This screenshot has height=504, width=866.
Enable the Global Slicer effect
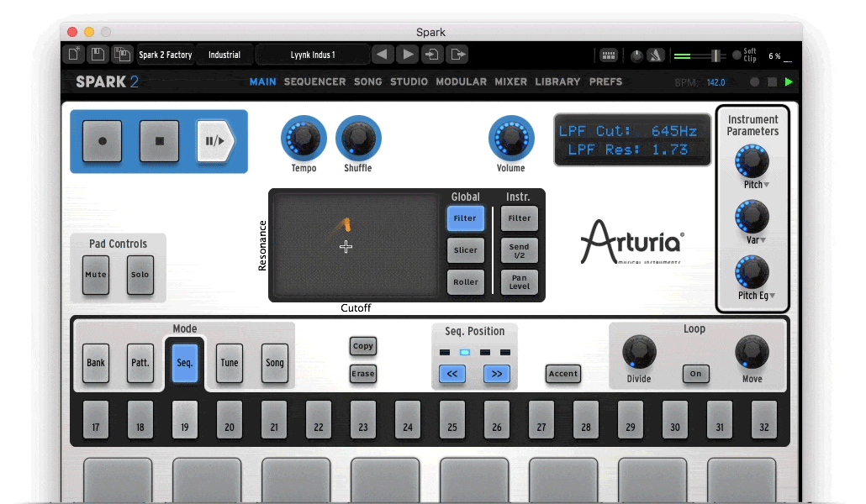(465, 250)
